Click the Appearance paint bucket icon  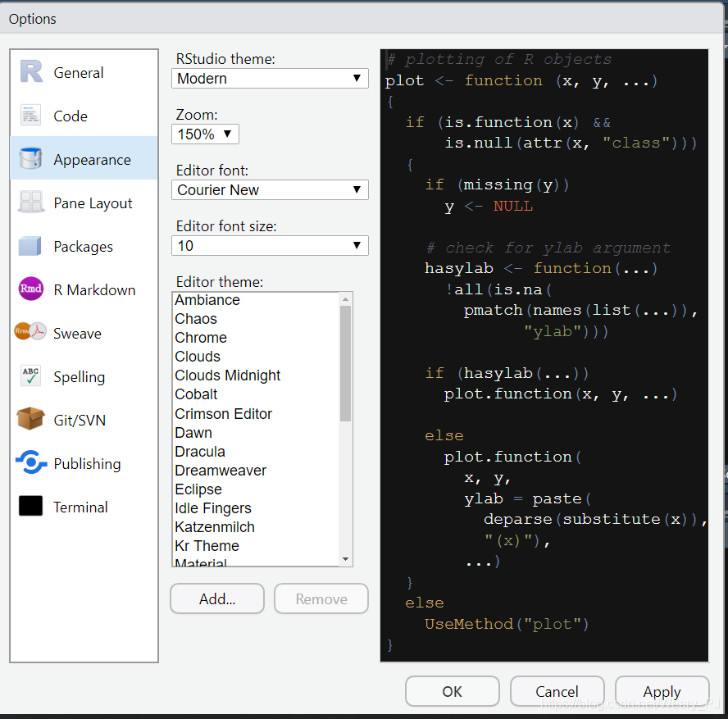(30, 158)
